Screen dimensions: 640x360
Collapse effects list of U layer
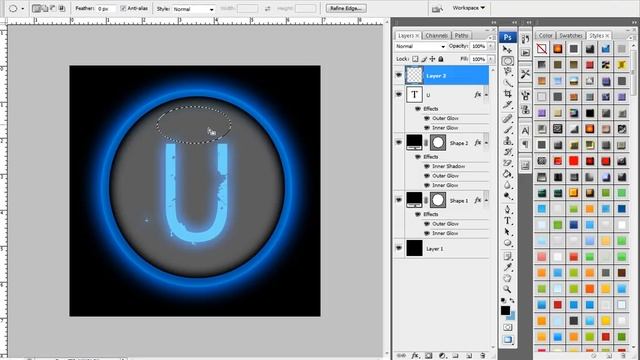[x=486, y=95]
